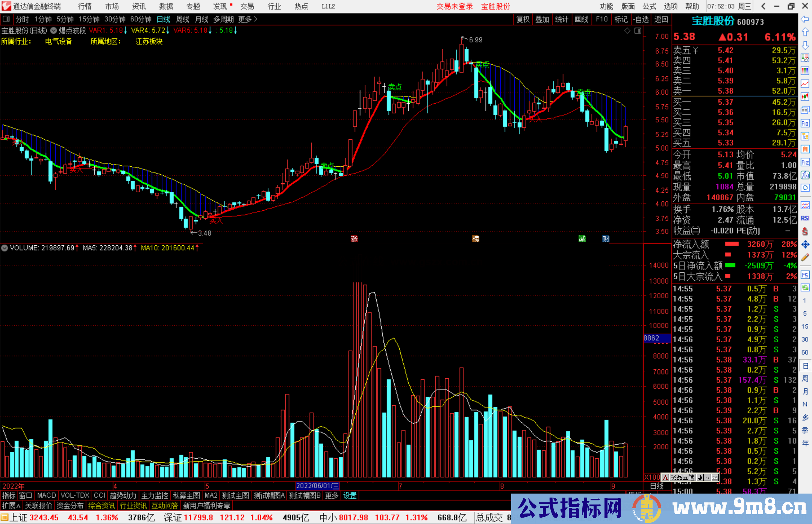This screenshot has width=812, height=524.
Task: Open the F10 company info sidebar icon
Action: click(x=805, y=123)
